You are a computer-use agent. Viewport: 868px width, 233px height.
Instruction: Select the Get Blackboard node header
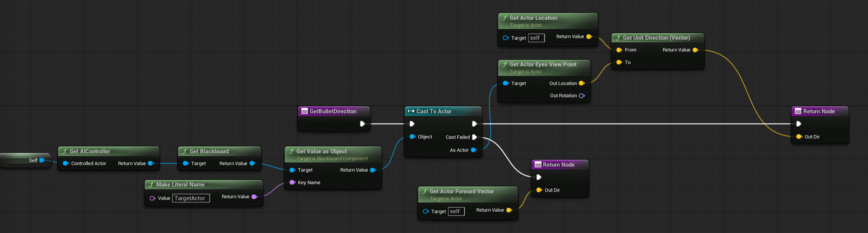[209, 151]
